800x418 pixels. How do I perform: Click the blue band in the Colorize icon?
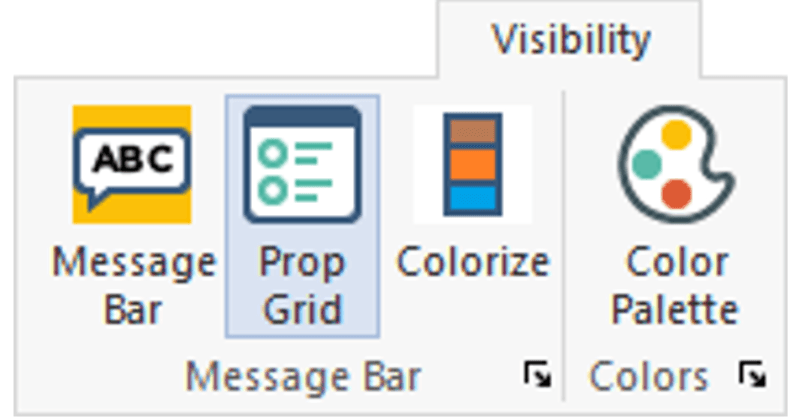pyautogui.click(x=473, y=197)
